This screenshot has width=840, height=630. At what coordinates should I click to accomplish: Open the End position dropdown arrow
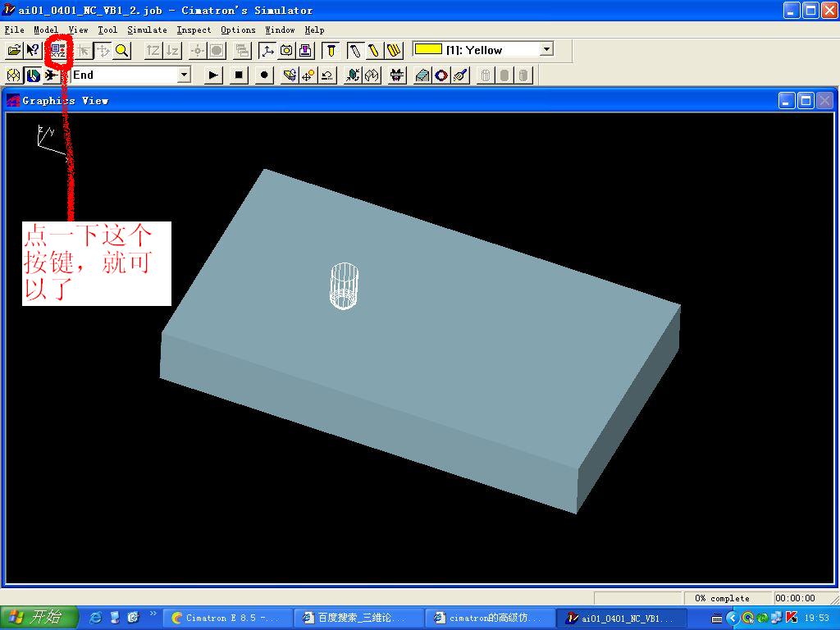[x=184, y=75]
